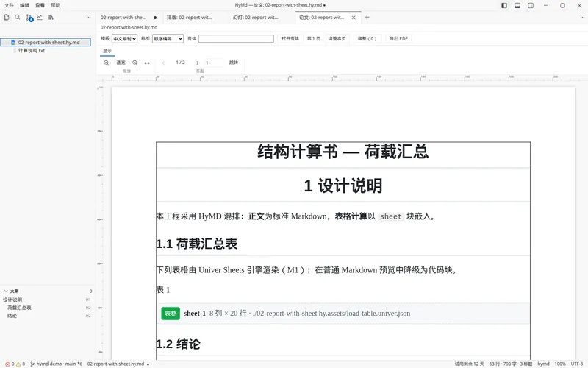Open the 模板 dropdown showing 中文期刊
588x368 pixels.
(x=124, y=39)
